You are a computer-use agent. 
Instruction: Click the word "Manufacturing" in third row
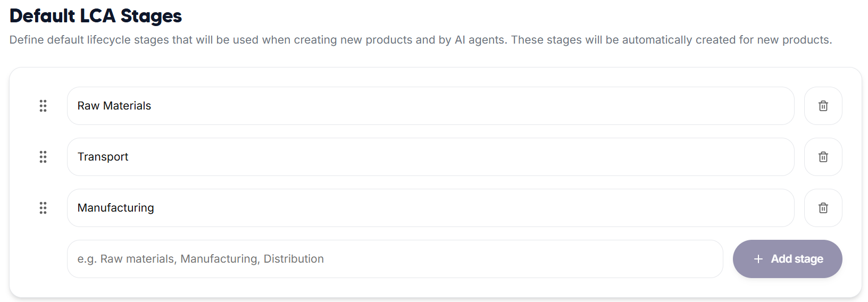(x=116, y=208)
